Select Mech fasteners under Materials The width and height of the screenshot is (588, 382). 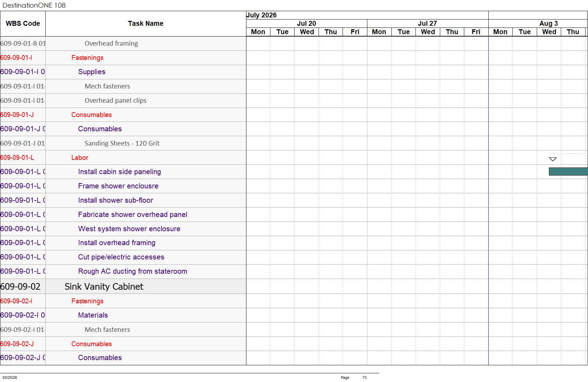tap(107, 330)
